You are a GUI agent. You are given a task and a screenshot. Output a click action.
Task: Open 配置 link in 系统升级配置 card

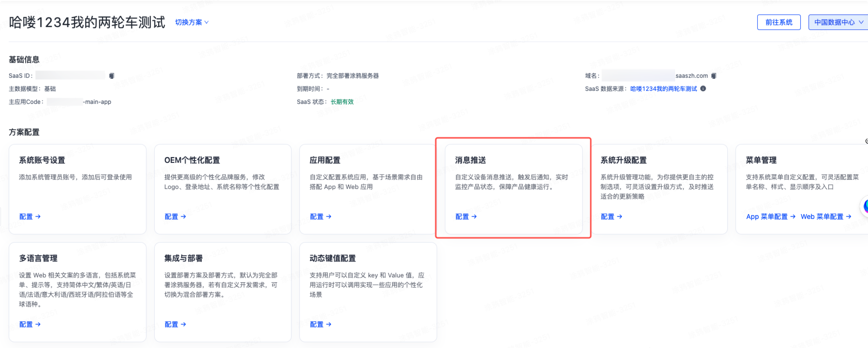coord(611,217)
